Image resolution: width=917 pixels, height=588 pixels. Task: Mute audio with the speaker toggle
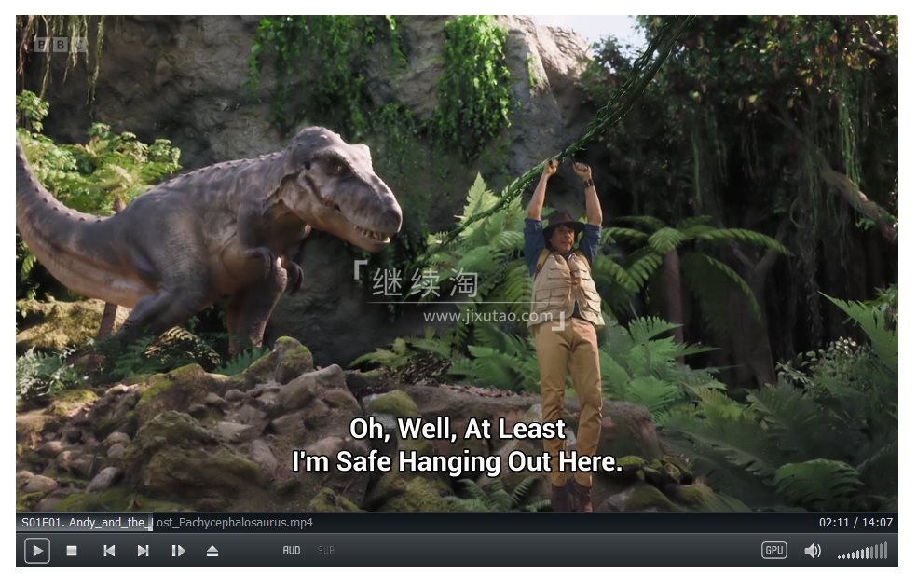click(810, 551)
